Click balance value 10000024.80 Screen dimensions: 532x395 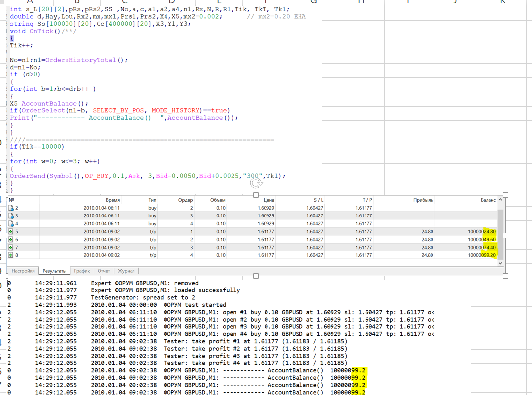[x=482, y=232]
